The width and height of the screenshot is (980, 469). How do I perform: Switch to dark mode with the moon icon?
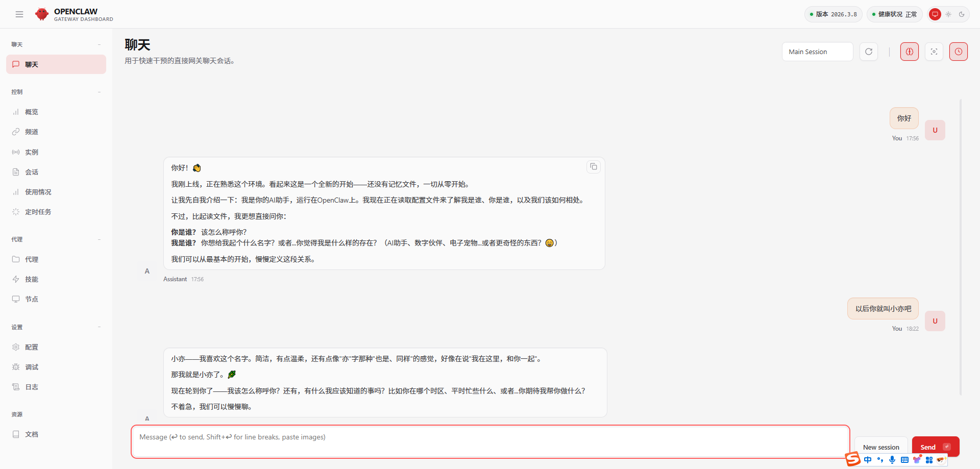pyautogui.click(x=963, y=14)
